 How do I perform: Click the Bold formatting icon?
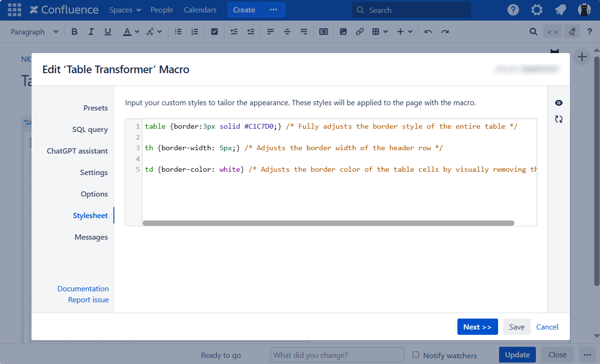[x=74, y=32]
